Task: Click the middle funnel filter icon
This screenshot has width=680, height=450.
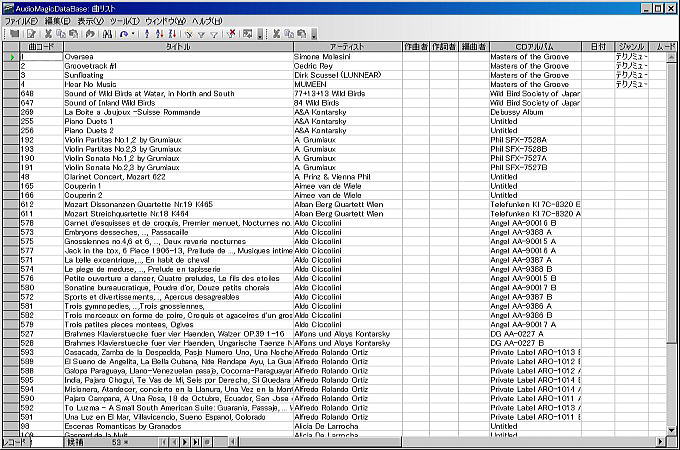Action: [x=202, y=34]
